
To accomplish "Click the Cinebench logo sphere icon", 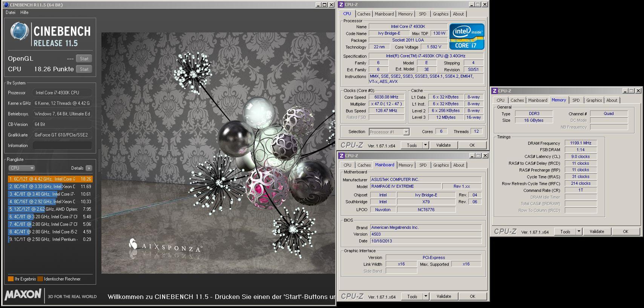I will (x=20, y=31).
